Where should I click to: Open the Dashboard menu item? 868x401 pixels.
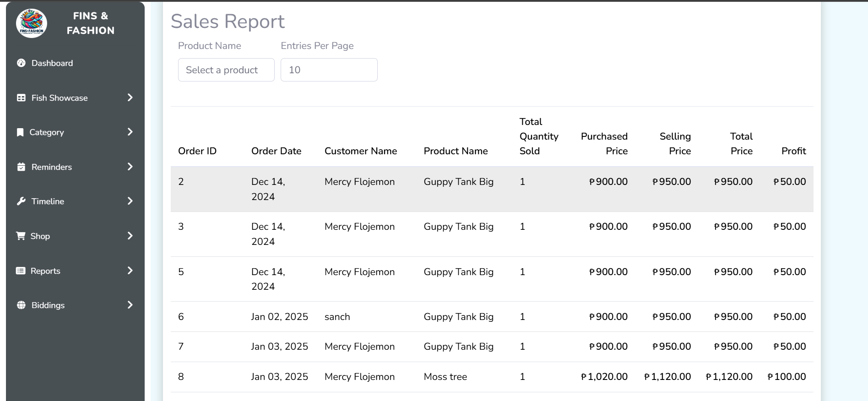pyautogui.click(x=52, y=63)
